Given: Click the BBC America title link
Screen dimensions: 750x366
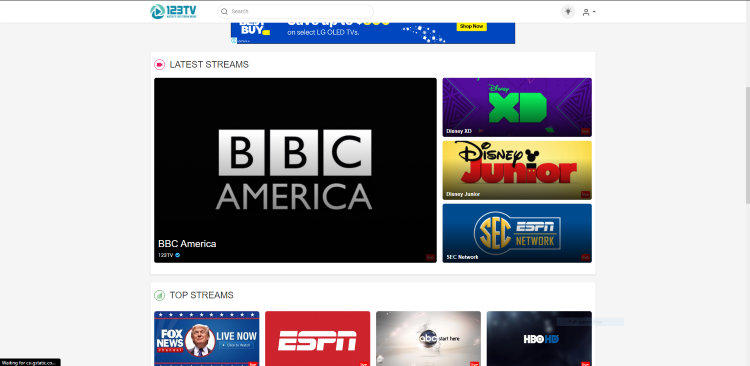Looking at the screenshot, I should pyautogui.click(x=187, y=244).
